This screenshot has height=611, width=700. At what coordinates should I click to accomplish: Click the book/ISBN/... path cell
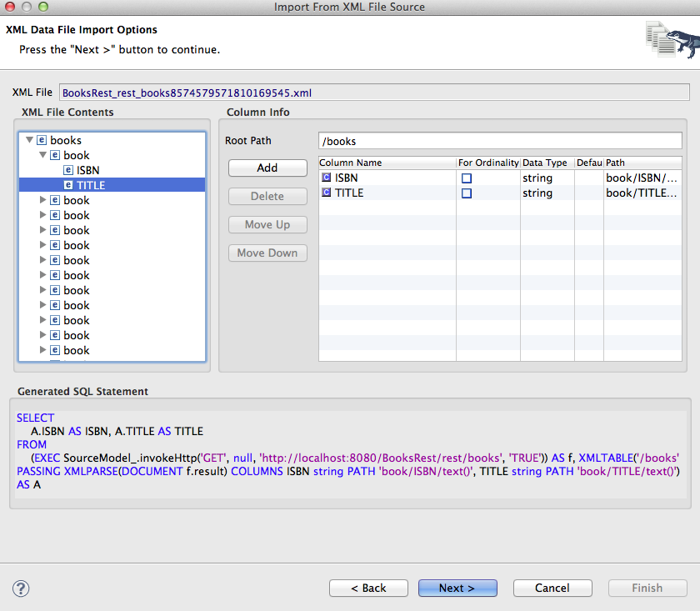pyautogui.click(x=642, y=178)
